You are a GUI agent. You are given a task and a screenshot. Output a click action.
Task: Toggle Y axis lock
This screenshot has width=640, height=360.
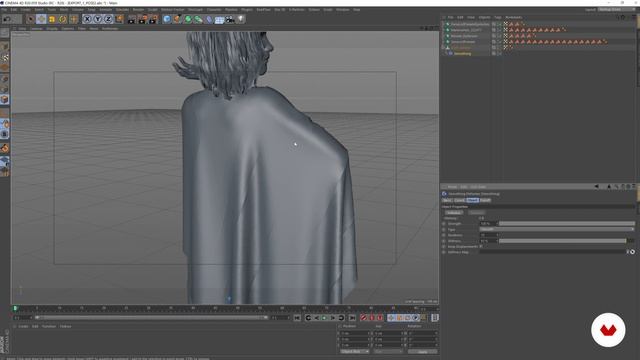pyautogui.click(x=98, y=19)
